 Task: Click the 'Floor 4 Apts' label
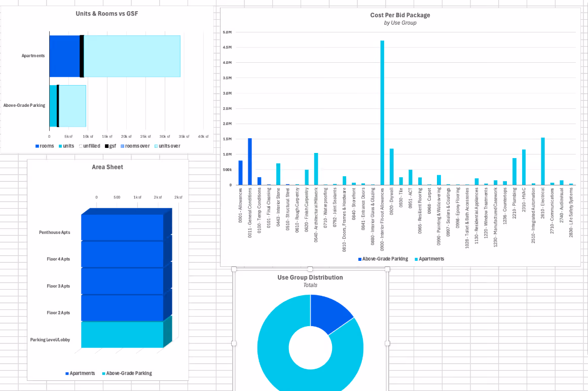point(58,259)
